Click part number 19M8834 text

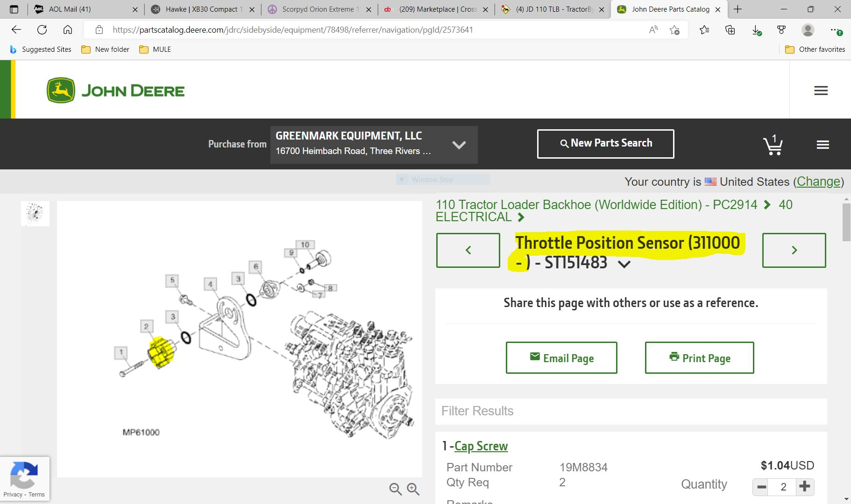pyautogui.click(x=583, y=467)
